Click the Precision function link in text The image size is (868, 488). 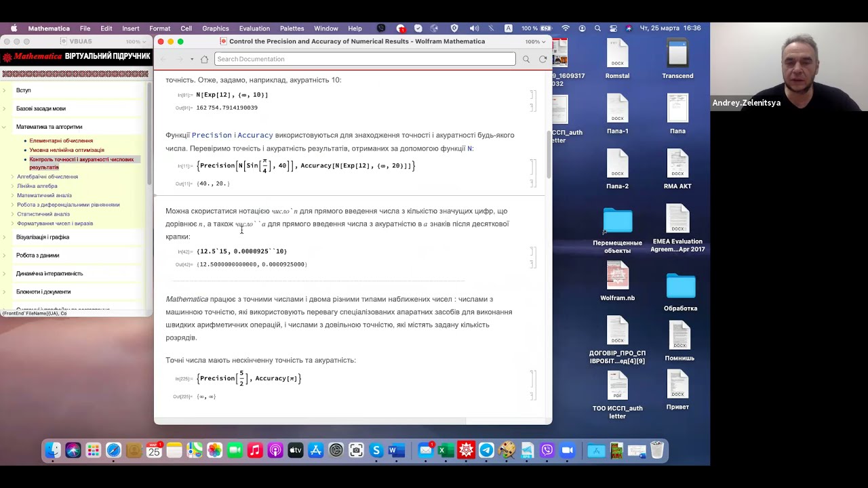(x=212, y=136)
